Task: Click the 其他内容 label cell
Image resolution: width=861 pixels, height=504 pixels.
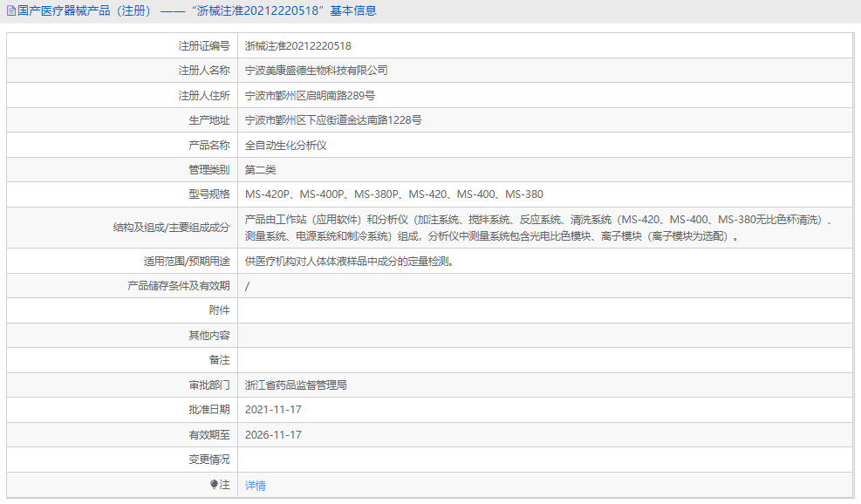Action: pos(122,336)
